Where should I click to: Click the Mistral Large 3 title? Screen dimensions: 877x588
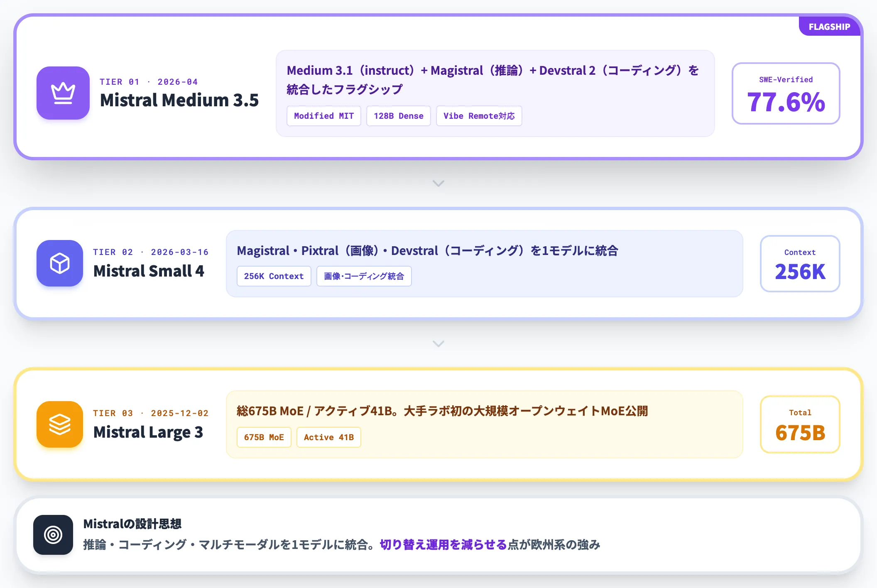click(148, 432)
